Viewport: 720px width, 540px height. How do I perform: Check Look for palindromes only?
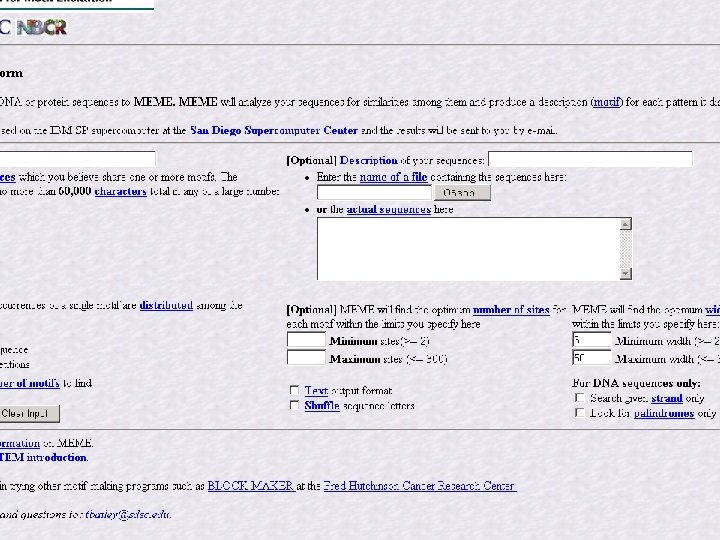pyautogui.click(x=580, y=413)
